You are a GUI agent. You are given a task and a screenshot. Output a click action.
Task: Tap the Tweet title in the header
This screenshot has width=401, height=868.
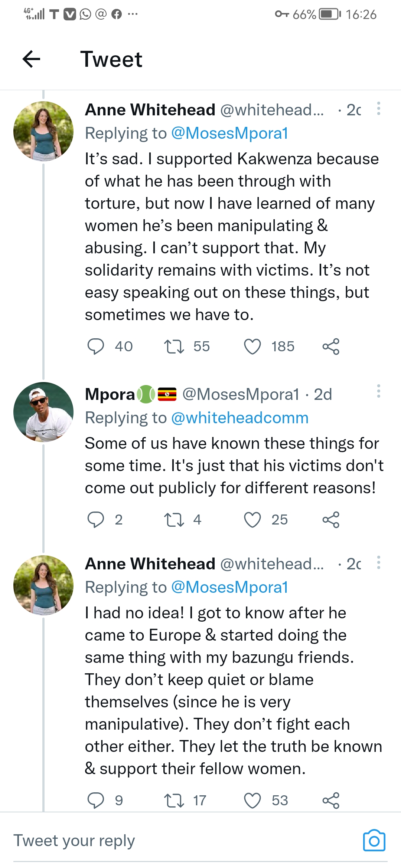pyautogui.click(x=111, y=59)
